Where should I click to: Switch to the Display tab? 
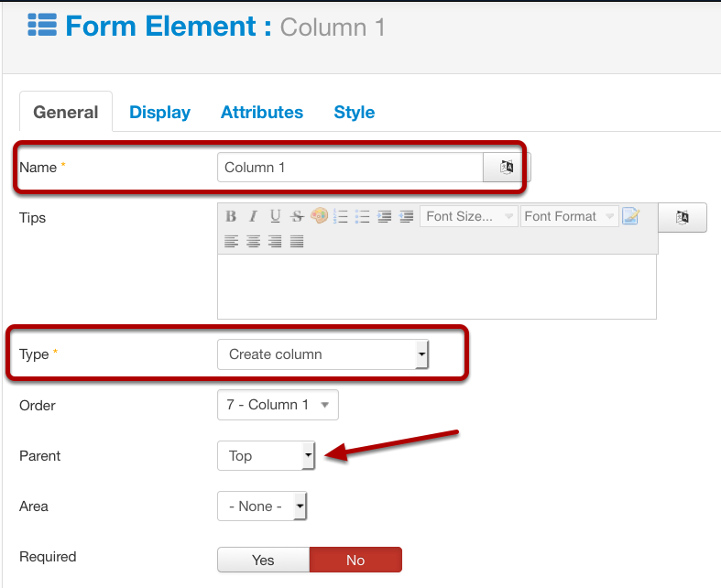159,112
